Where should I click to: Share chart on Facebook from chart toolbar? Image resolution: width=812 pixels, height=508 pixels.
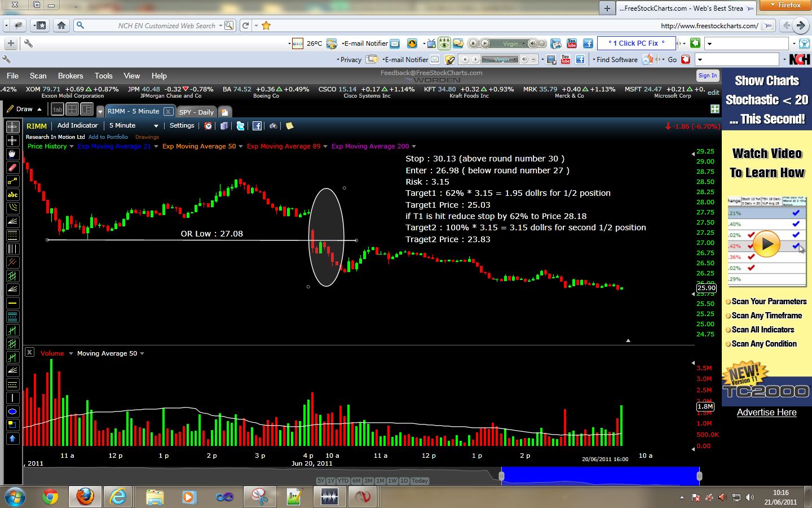tap(257, 126)
